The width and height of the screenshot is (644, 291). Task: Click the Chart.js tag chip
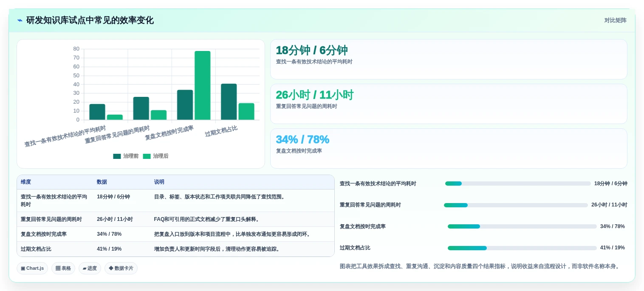[32, 268]
